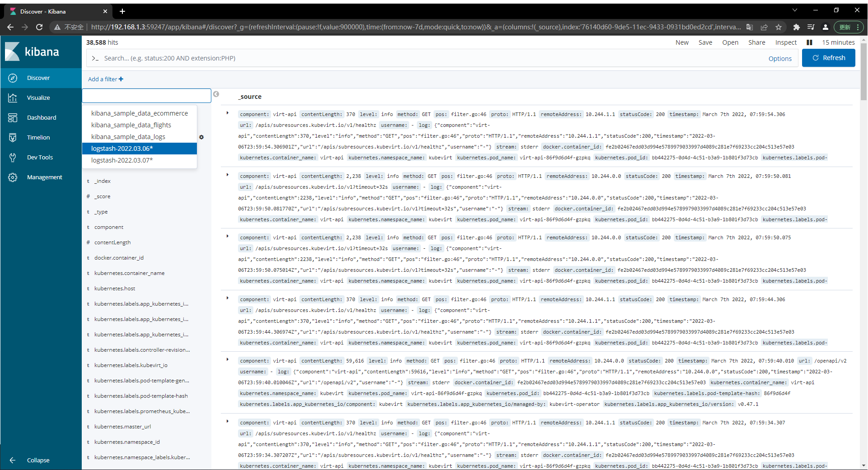Viewport: 868px width, 470px height.
Task: Select the kubernetes.labels.kubevirt_io field
Action: point(131,365)
